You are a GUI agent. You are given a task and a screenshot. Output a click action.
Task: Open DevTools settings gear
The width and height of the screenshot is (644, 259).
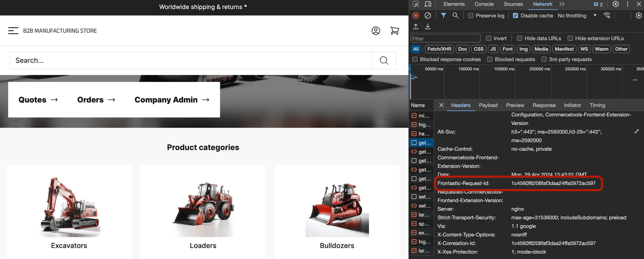615,4
